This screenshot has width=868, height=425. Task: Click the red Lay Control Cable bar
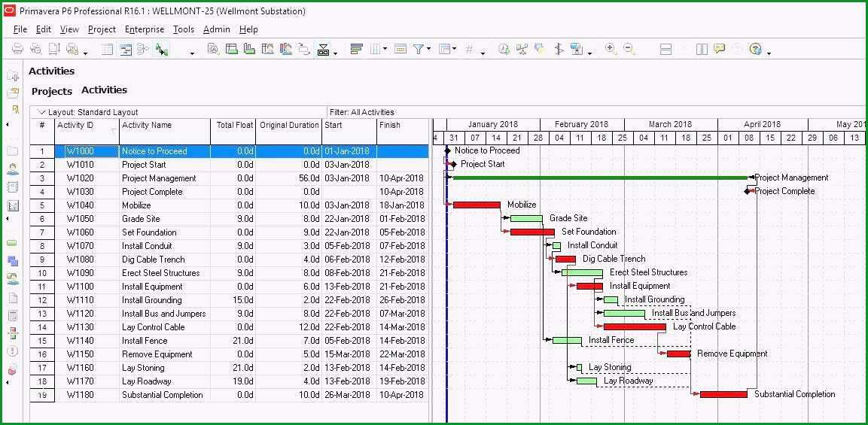635,327
